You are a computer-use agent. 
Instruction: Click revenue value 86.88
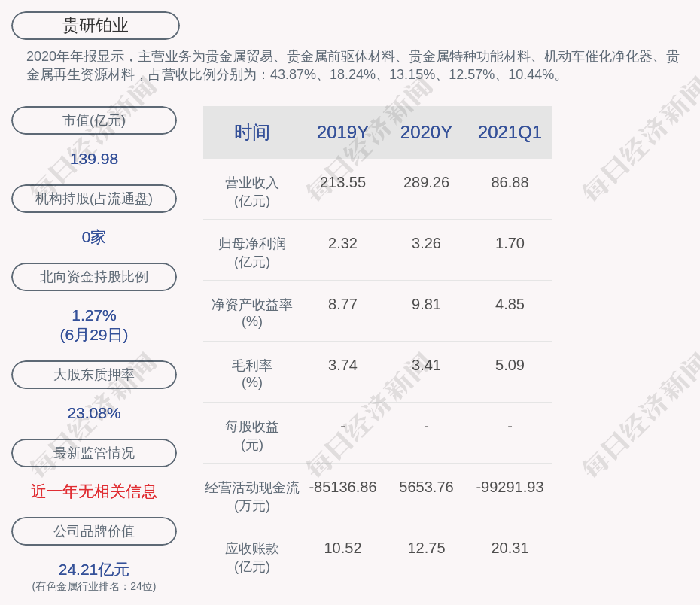[510, 183]
